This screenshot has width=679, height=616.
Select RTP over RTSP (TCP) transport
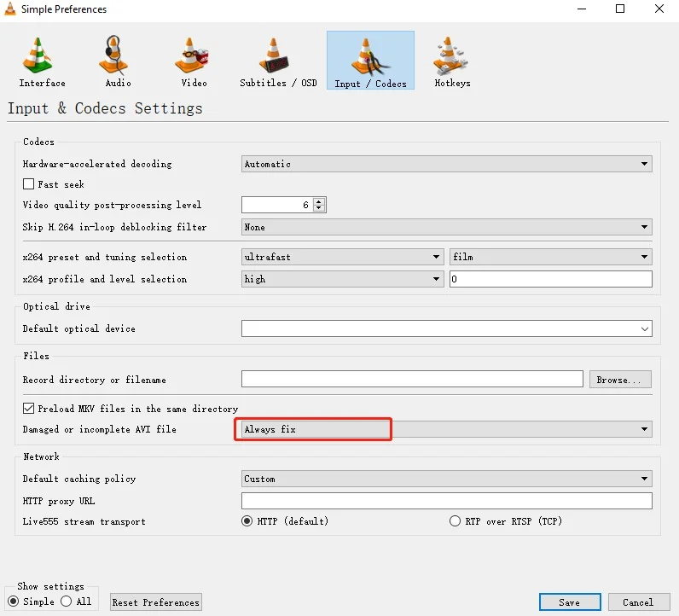[455, 520]
